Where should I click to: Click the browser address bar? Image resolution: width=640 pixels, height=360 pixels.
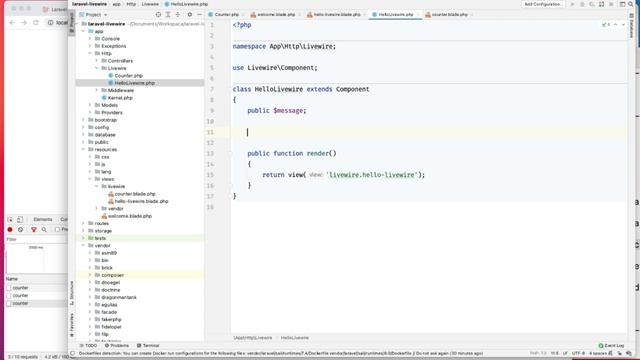pyautogui.click(x=57, y=22)
